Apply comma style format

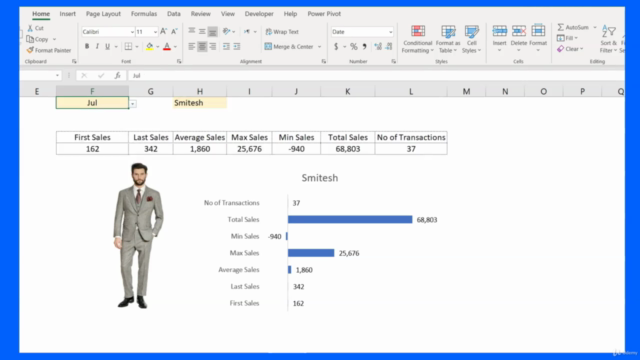(x=364, y=47)
